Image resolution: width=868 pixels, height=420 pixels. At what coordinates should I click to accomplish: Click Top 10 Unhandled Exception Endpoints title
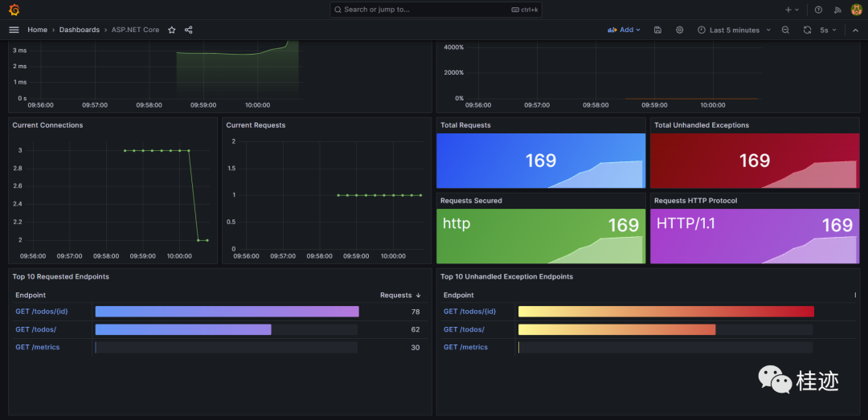pyautogui.click(x=506, y=276)
